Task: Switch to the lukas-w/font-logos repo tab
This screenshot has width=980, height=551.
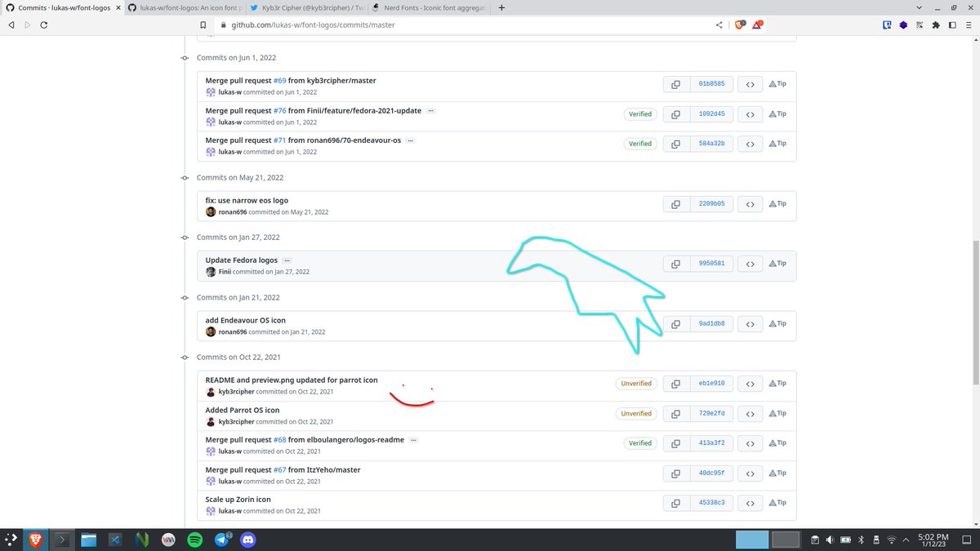Action: 186,7
